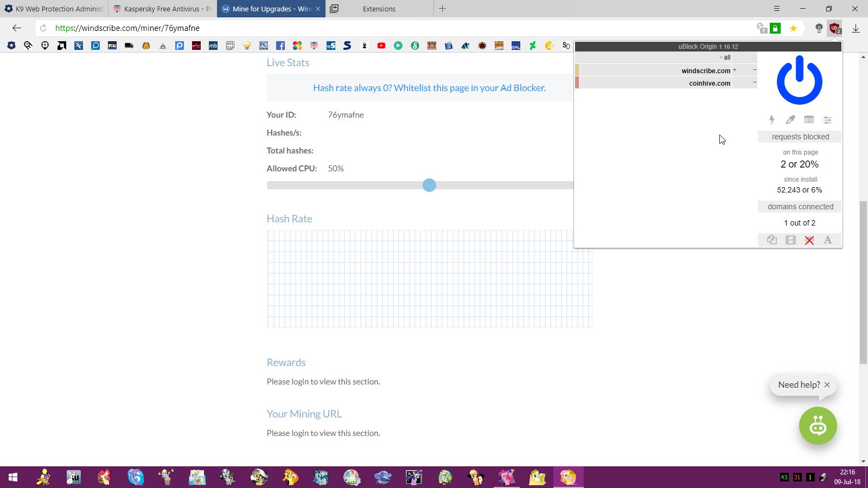Open the Facebook bookmark icon
This screenshot has height=488, width=868.
[x=280, y=46]
